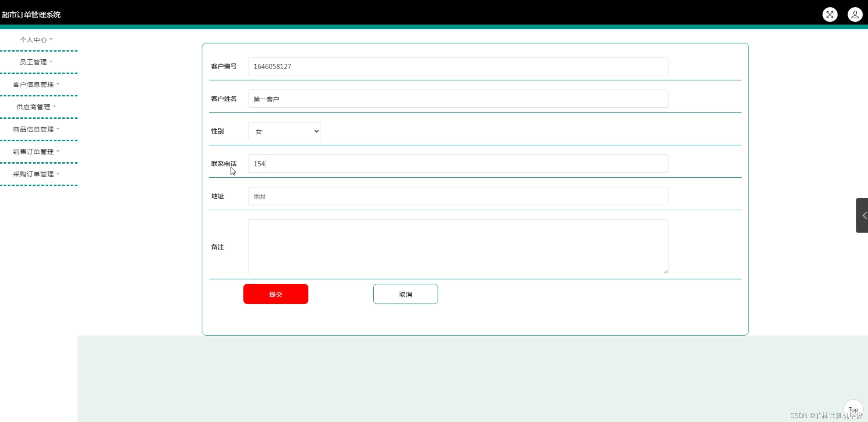Click the Top button to scroll up
Image resolution: width=868 pixels, height=422 pixels.
click(x=853, y=409)
